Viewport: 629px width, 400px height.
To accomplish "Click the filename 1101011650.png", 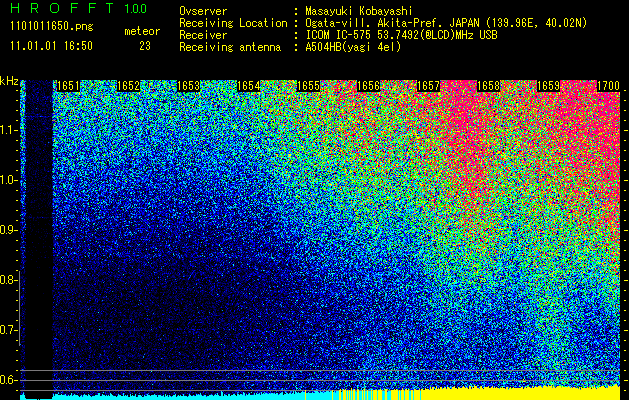I will 52,27.
